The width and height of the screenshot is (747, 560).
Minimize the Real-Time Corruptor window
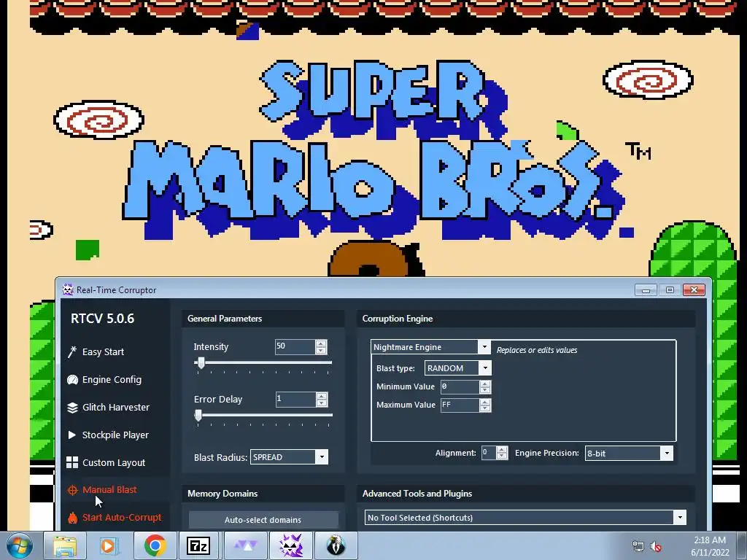pyautogui.click(x=646, y=290)
